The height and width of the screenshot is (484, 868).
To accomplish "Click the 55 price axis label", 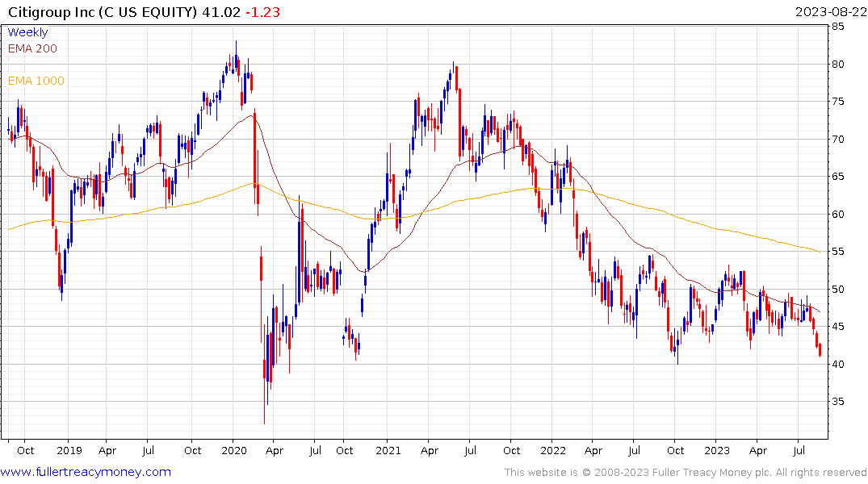I will click(x=837, y=251).
